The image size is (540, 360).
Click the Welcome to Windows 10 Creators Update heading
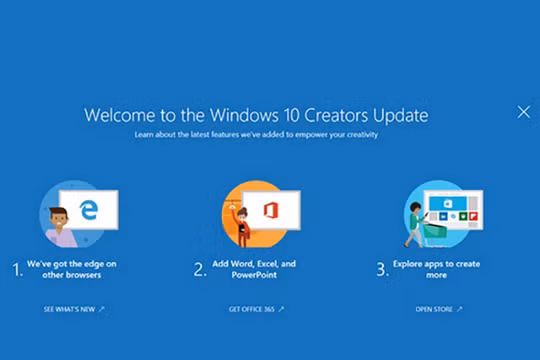[x=256, y=115]
